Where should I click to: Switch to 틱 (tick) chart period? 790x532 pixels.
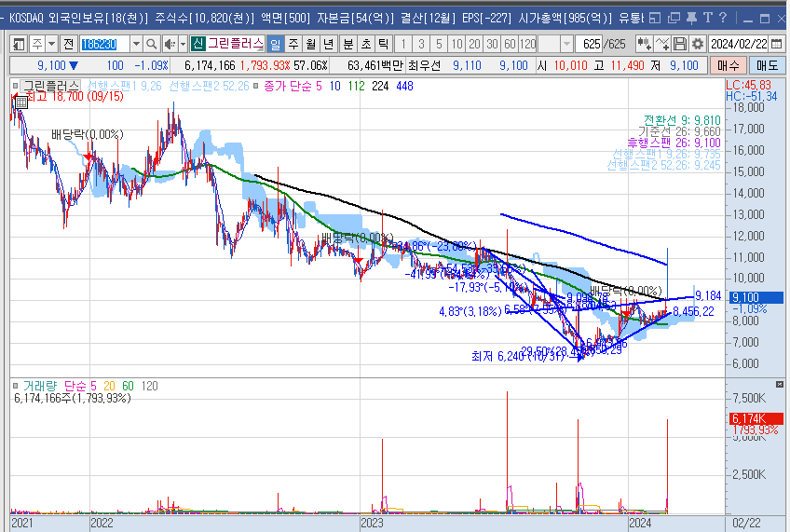tap(384, 45)
